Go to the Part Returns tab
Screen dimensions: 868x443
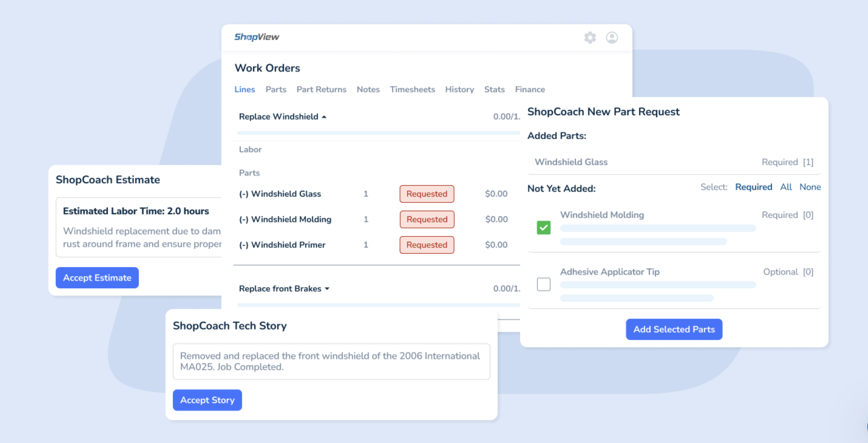click(x=321, y=89)
